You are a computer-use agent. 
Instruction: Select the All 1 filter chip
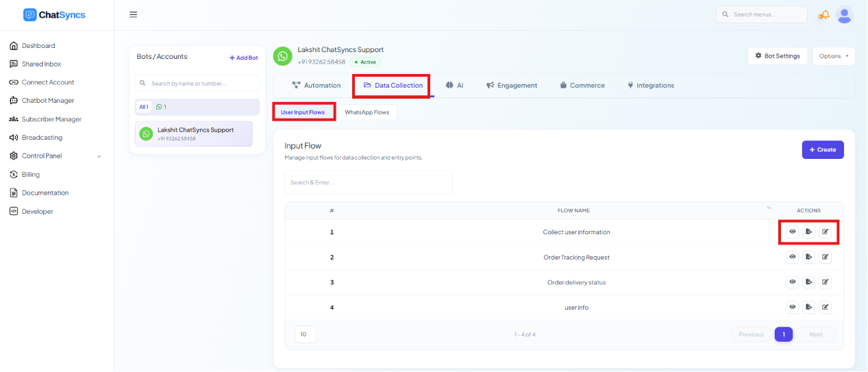(x=144, y=107)
